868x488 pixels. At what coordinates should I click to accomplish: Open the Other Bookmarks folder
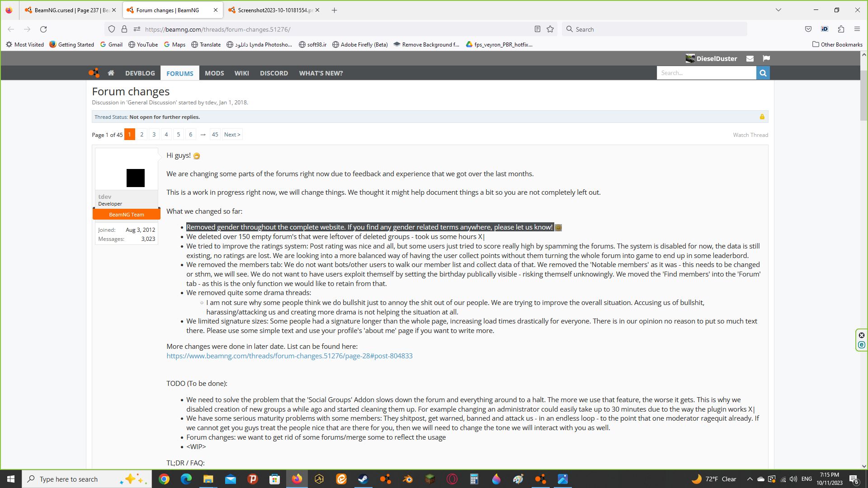(837, 44)
